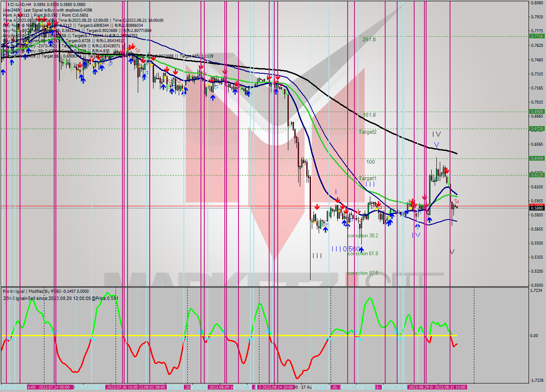
Task: Click the 1.7234 indicator scale value
Action: tap(537, 291)
